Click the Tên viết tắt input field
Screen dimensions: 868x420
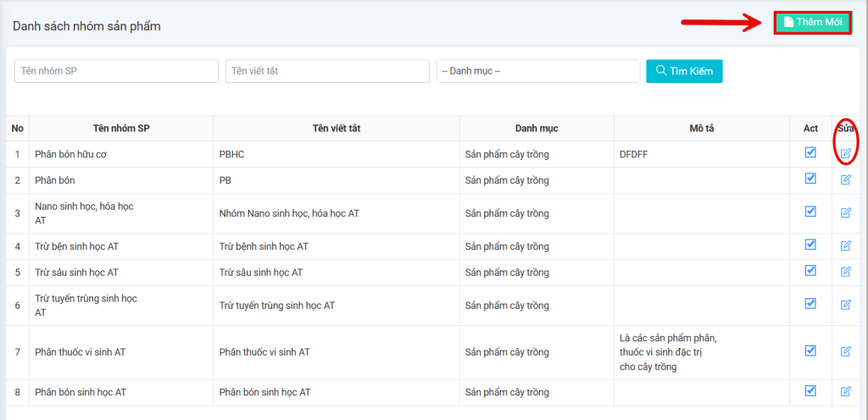(x=327, y=71)
